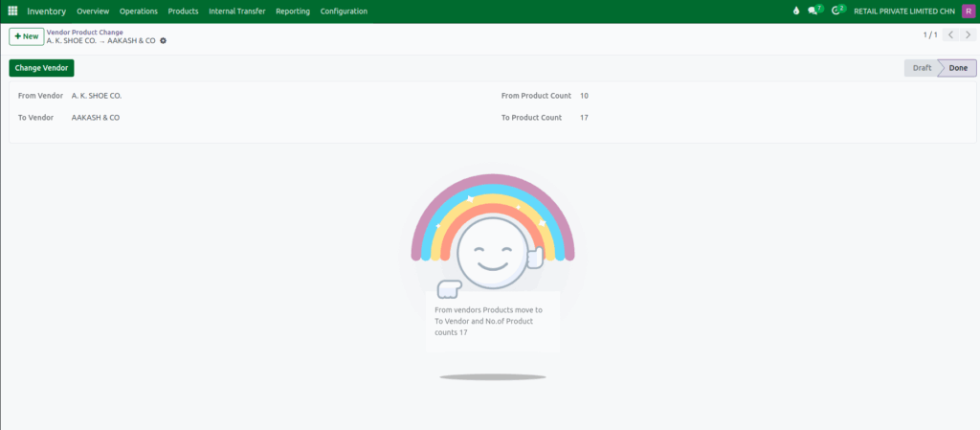This screenshot has width=980, height=430.
Task: Open the activities clock icon with 2 badge
Action: point(838,11)
